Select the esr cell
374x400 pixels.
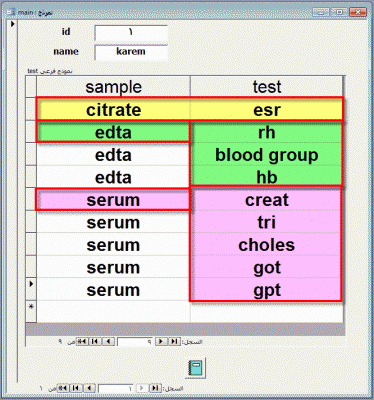(x=267, y=109)
